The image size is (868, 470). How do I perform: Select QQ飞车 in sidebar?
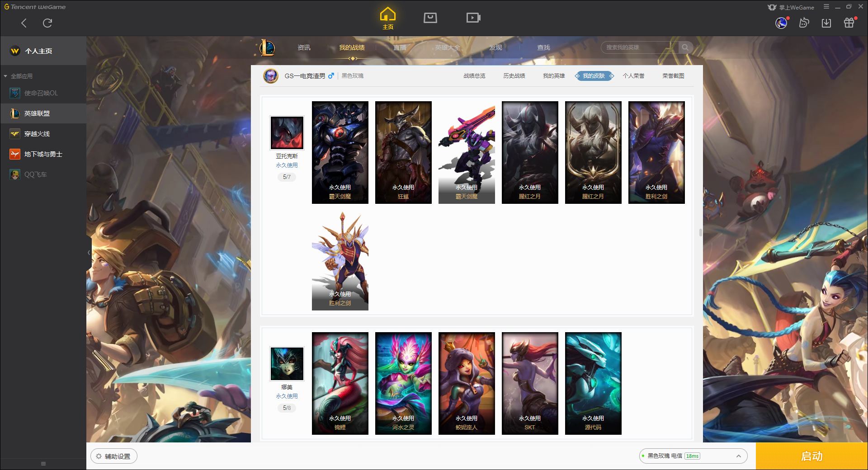tap(43, 174)
